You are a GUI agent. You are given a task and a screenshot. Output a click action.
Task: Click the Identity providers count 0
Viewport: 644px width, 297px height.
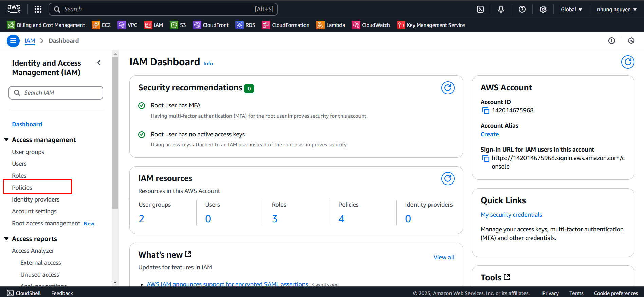408,219
